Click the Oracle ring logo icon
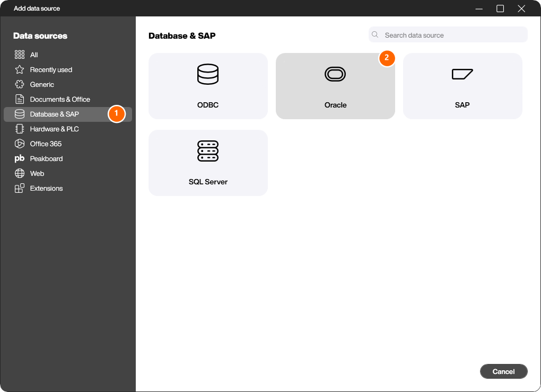 [x=335, y=74]
